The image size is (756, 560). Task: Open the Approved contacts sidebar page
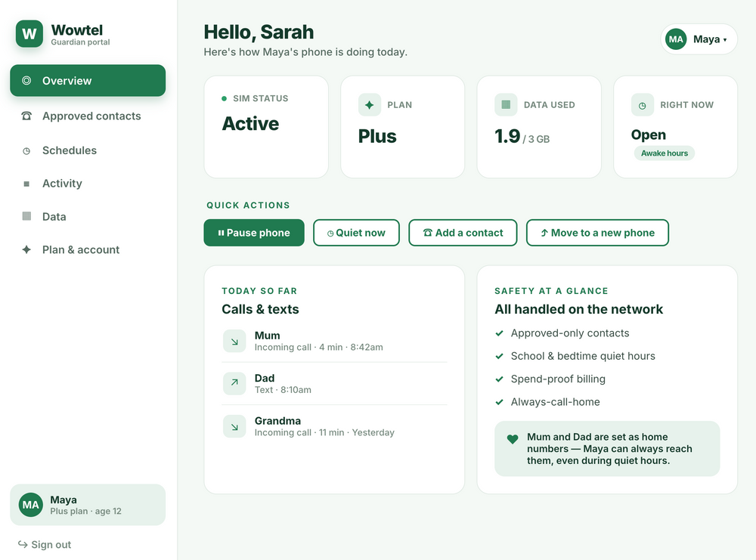88,116
